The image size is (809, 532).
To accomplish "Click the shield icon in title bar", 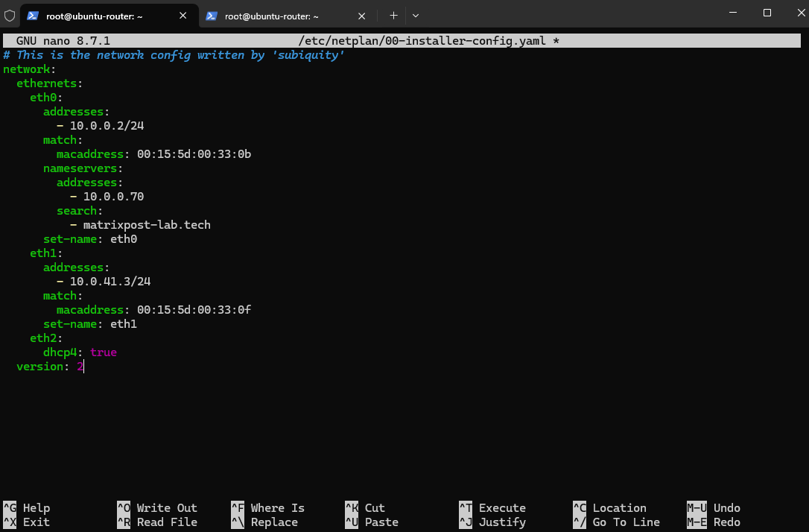I will [x=9, y=16].
